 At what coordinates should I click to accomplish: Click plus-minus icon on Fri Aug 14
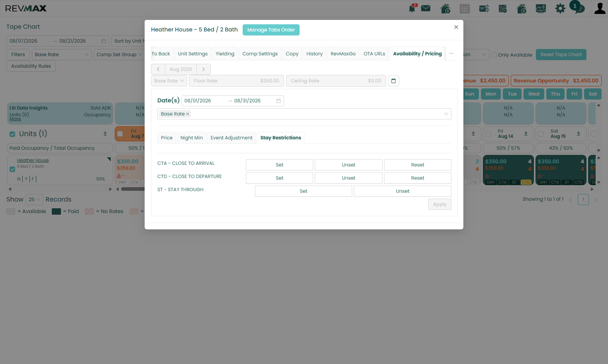[526, 133]
